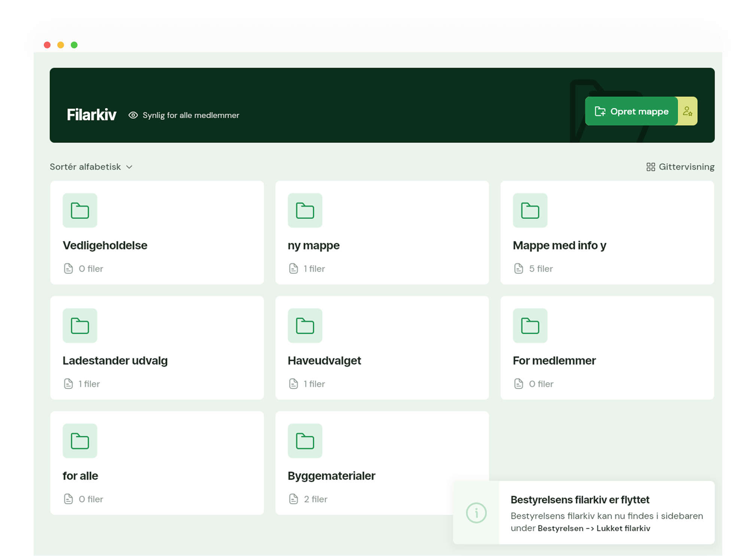Click the red close window button
The height and width of the screenshot is (556, 756).
(x=47, y=45)
